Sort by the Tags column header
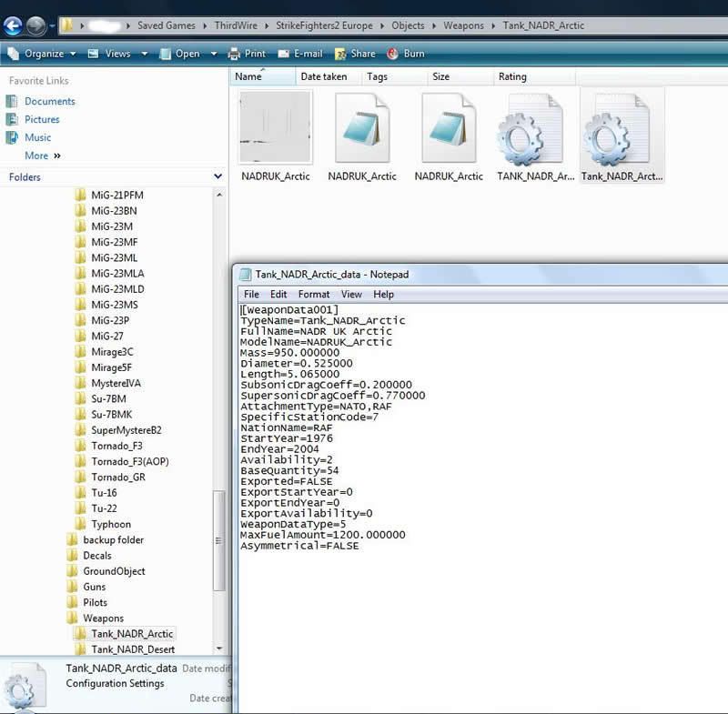 pos(394,76)
